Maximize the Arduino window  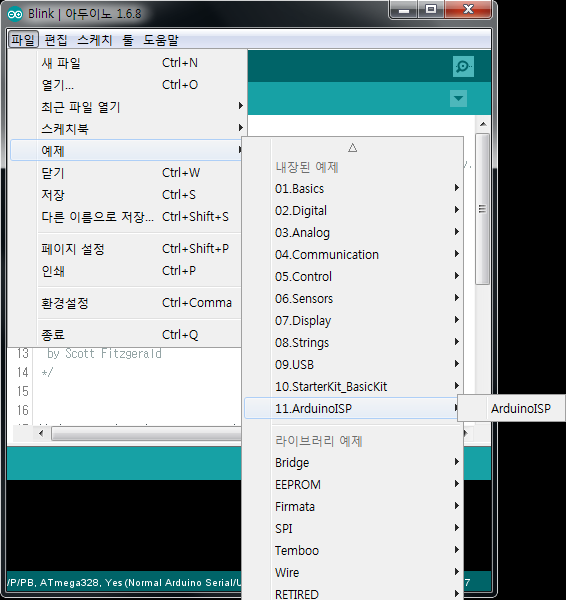click(431, 9)
